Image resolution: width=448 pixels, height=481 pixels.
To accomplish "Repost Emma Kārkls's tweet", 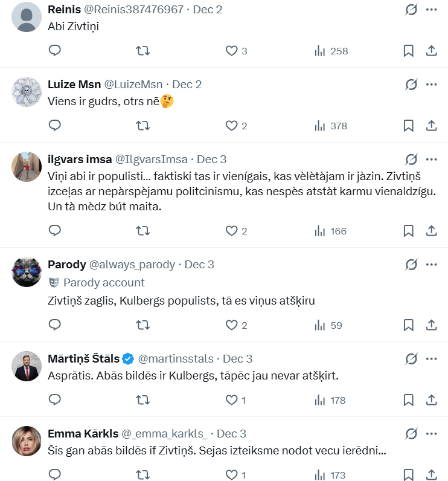I will click(143, 475).
